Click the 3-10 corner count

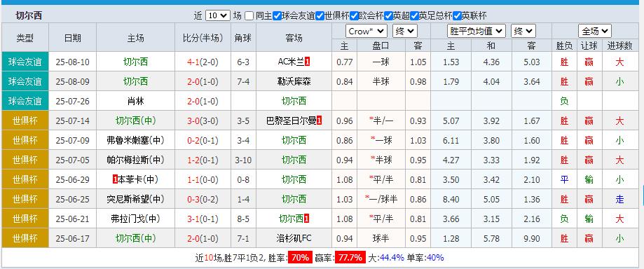pyautogui.click(x=243, y=160)
